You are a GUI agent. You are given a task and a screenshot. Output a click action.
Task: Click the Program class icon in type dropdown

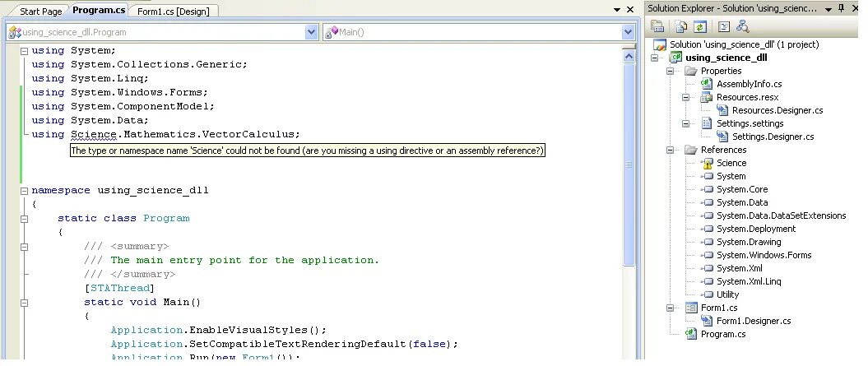(15, 32)
